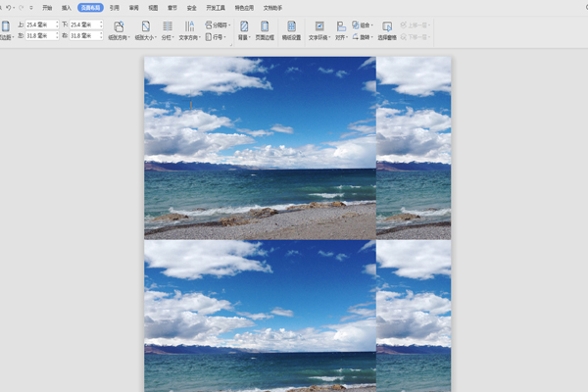This screenshot has width=588, height=392.
Task: Switch to the 插入 (Insert) tab
Action: coord(67,7)
